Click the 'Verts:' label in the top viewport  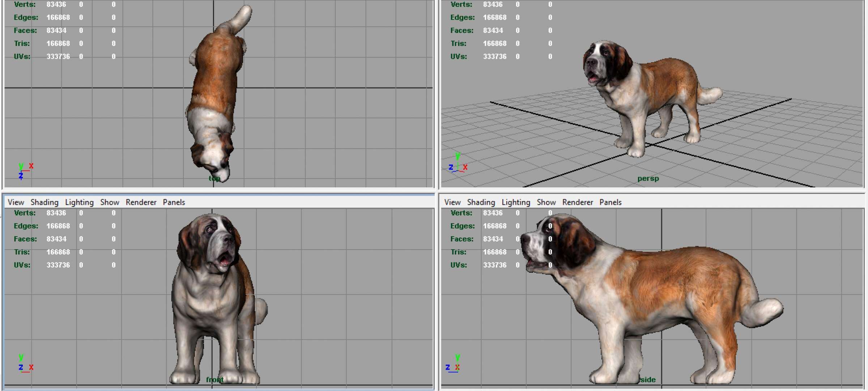click(x=25, y=4)
